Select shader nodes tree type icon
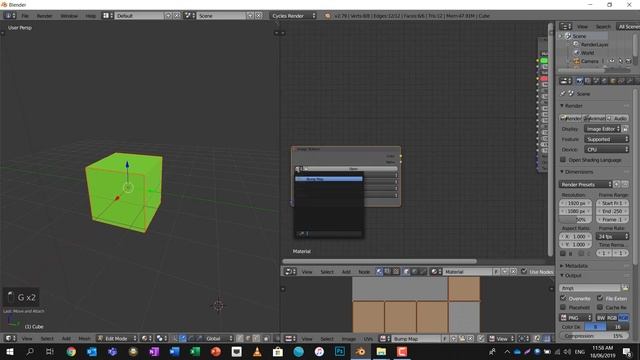The image size is (640, 360). point(379,272)
